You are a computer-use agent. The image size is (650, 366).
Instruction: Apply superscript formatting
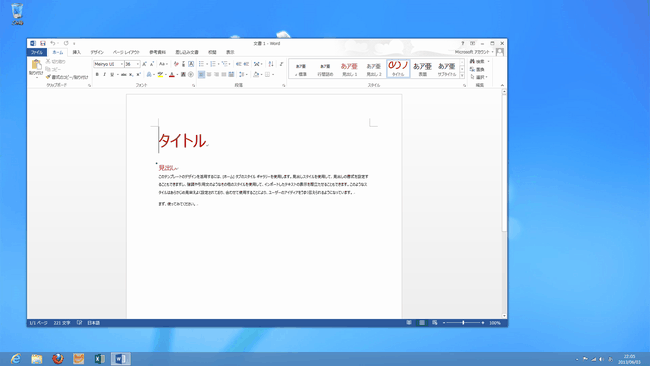(x=138, y=75)
